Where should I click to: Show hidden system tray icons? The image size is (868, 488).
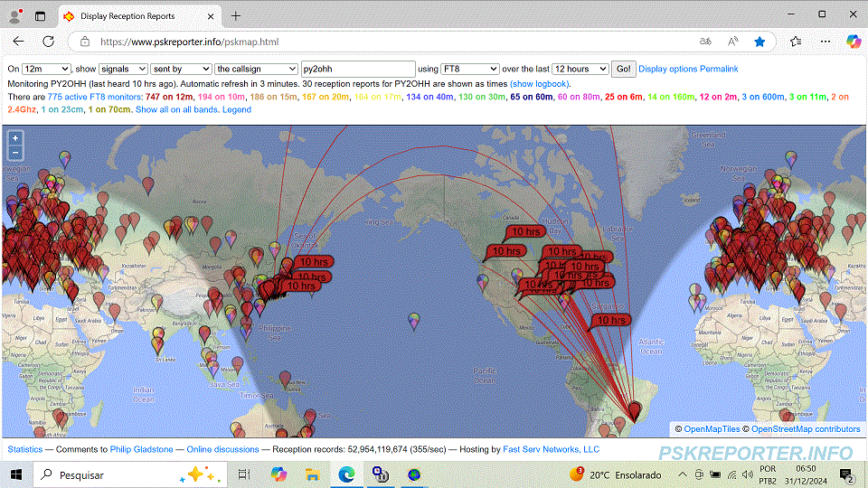(683, 474)
